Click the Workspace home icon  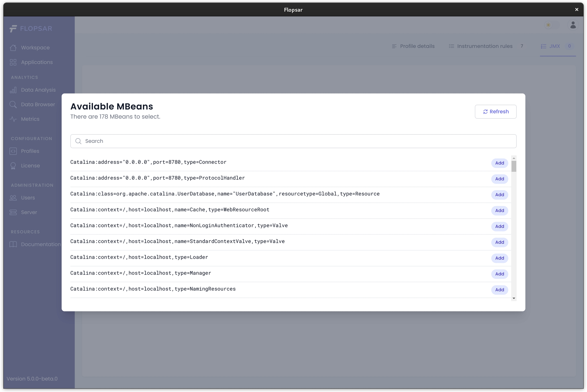click(13, 48)
